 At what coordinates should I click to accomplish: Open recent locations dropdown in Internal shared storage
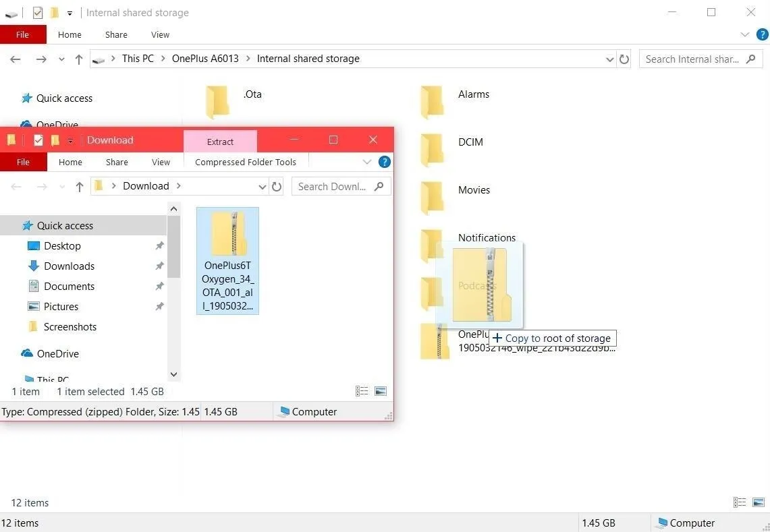click(61, 59)
